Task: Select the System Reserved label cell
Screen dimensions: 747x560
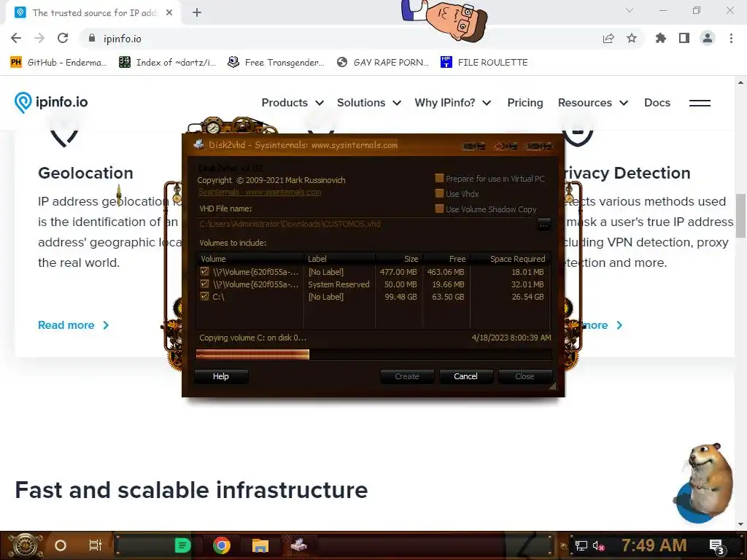Action: coord(338,284)
